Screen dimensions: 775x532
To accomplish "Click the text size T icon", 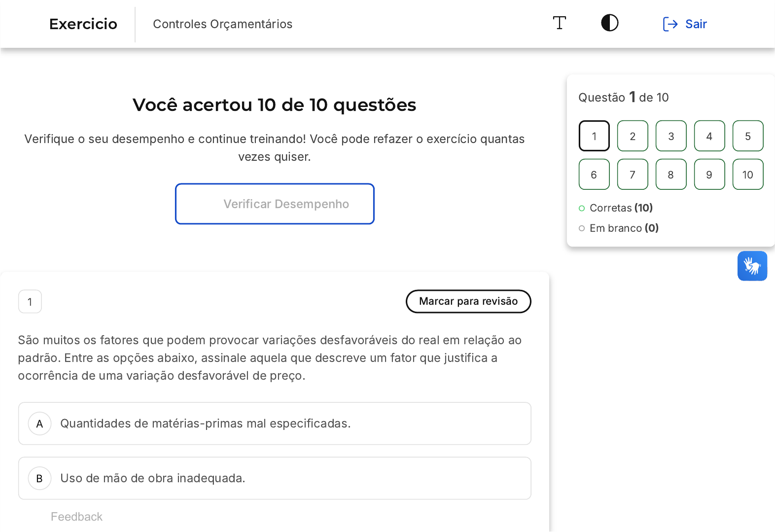I will 559,23.
